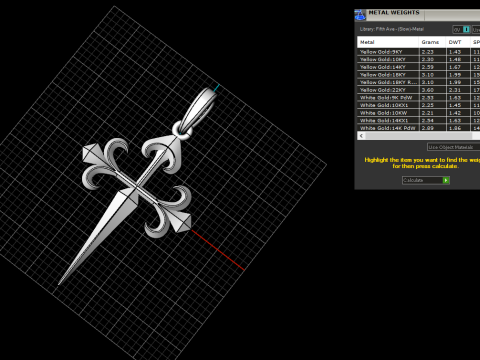480x360 pixels.
Task: Select the Yellow Gold:10KY row
Action: point(419,59)
